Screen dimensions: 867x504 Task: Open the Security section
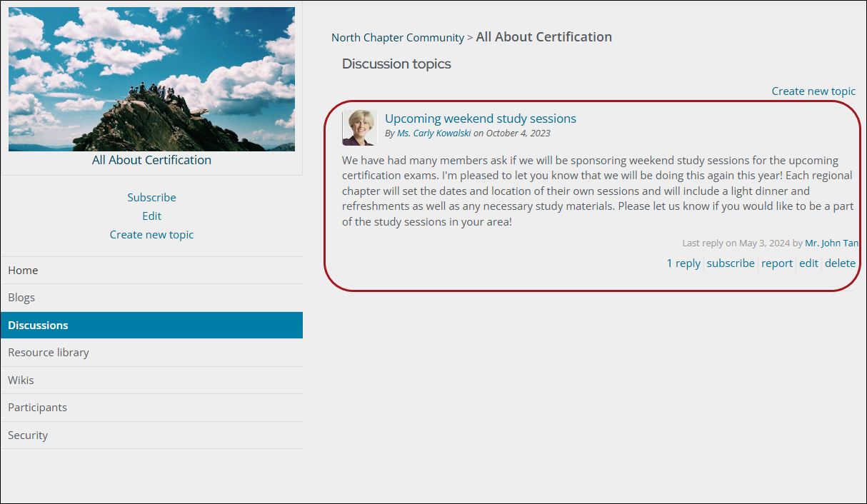[x=151, y=435]
